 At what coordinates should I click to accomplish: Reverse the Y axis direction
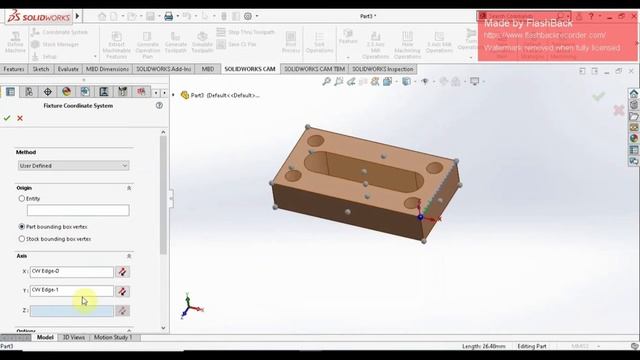point(122,291)
